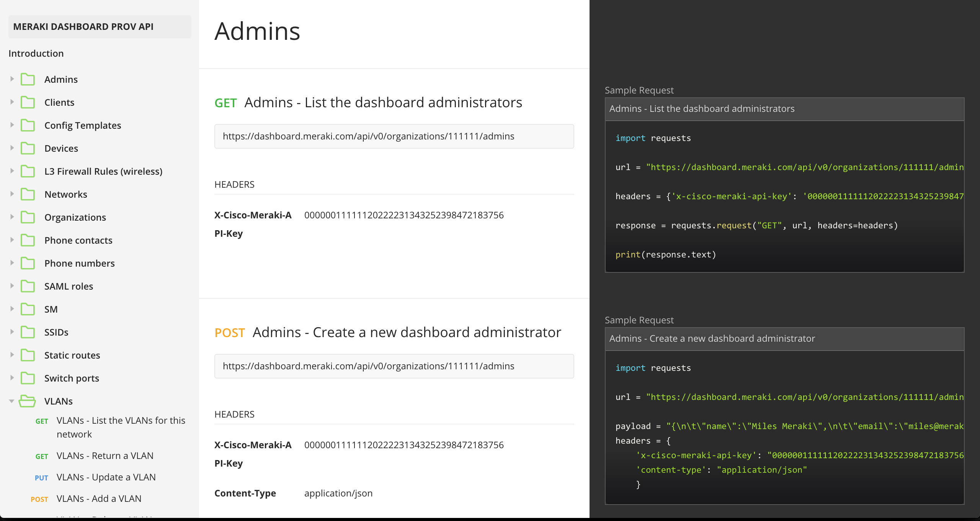Viewport: 980px width, 521px height.
Task: Expand the SAML roles section arrow
Action: coord(12,286)
